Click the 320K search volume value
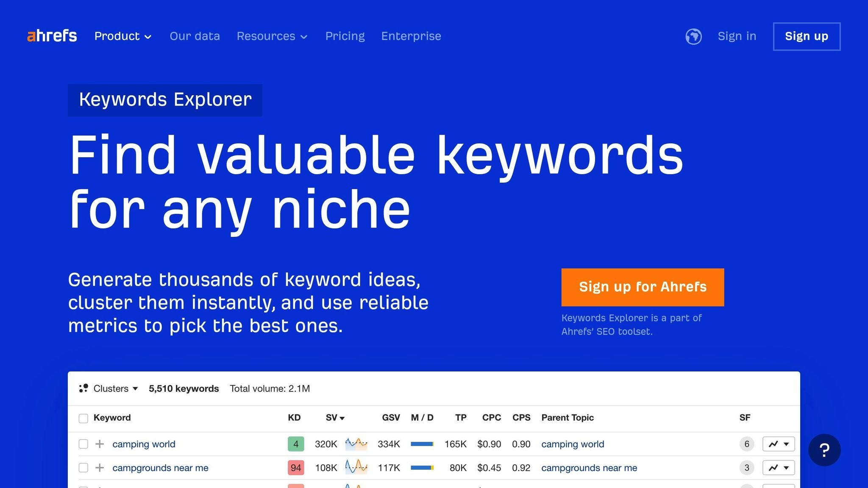868x488 pixels. point(326,444)
